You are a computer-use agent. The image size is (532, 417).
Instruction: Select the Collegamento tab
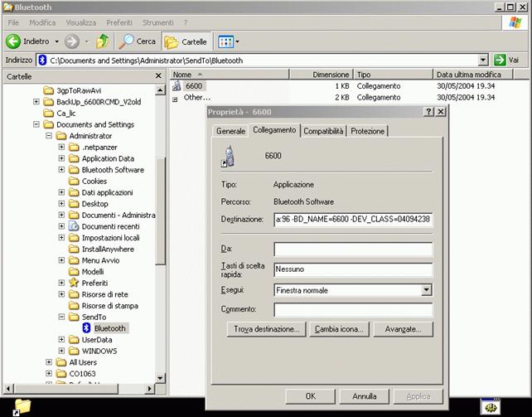(x=274, y=130)
